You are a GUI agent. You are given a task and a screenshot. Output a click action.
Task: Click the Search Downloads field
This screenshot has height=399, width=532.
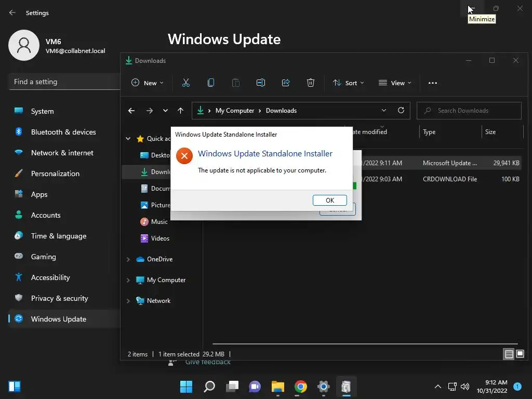coord(469,111)
